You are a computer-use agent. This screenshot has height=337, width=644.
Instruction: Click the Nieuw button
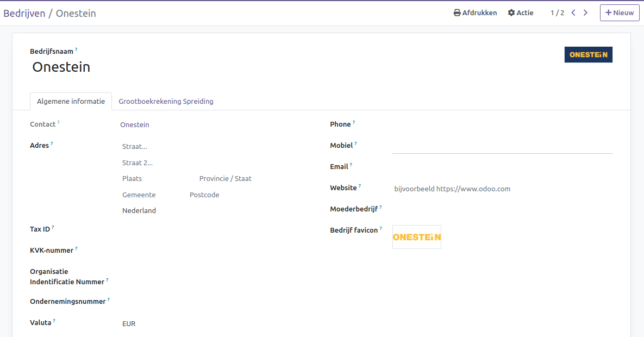click(x=619, y=13)
